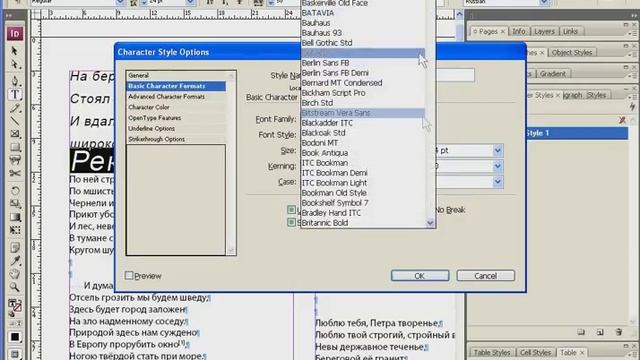Select the Type tool
The width and height of the screenshot is (640, 360).
[15, 94]
